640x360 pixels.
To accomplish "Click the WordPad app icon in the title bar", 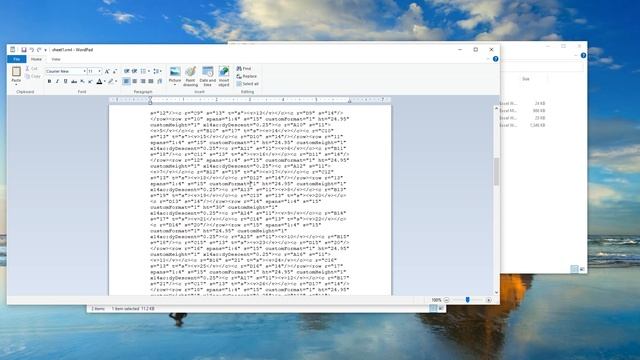I will click(13, 50).
